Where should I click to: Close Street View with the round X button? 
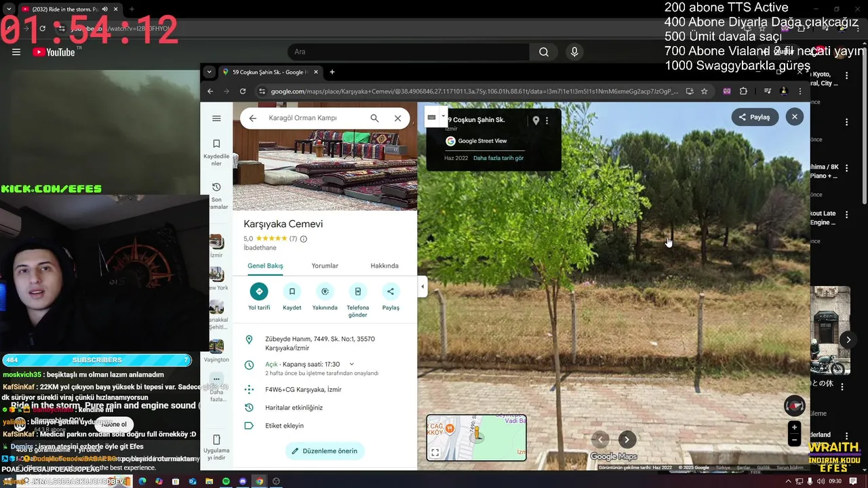coord(795,117)
